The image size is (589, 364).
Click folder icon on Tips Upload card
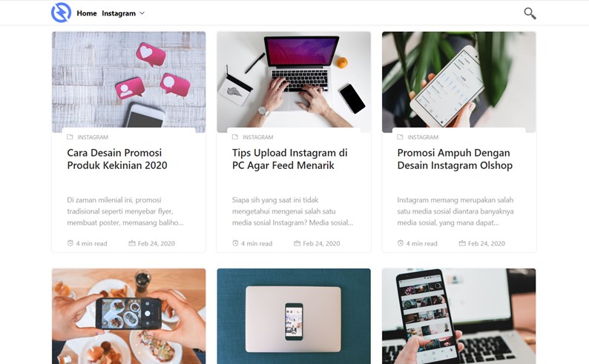coord(235,137)
